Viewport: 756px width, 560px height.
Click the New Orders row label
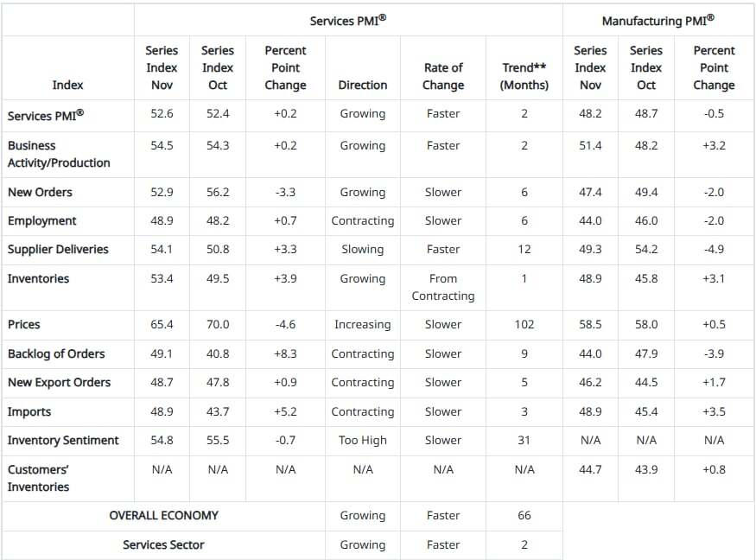(x=40, y=192)
